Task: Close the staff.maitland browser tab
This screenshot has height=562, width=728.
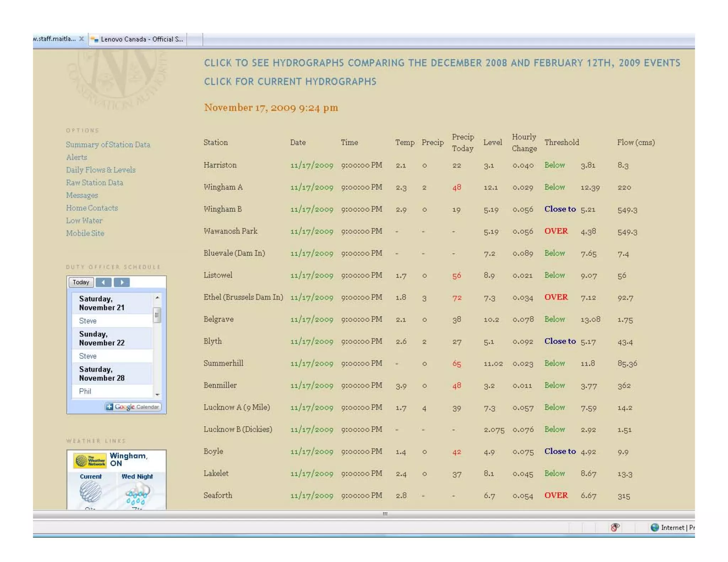Action: click(x=81, y=39)
